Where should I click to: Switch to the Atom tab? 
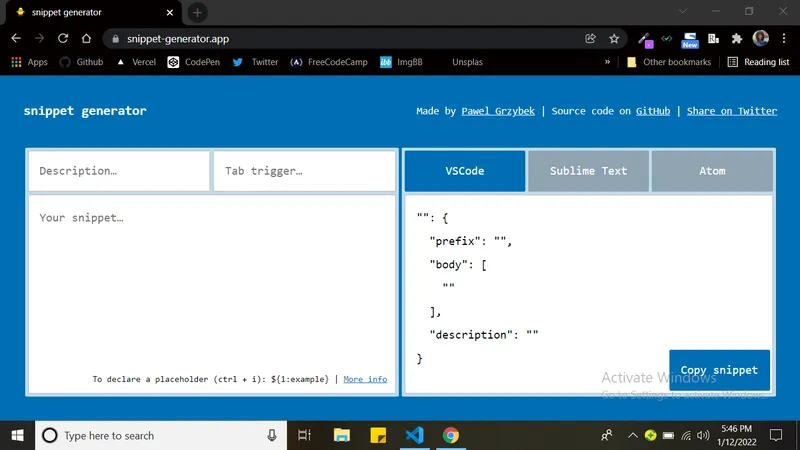[712, 171]
